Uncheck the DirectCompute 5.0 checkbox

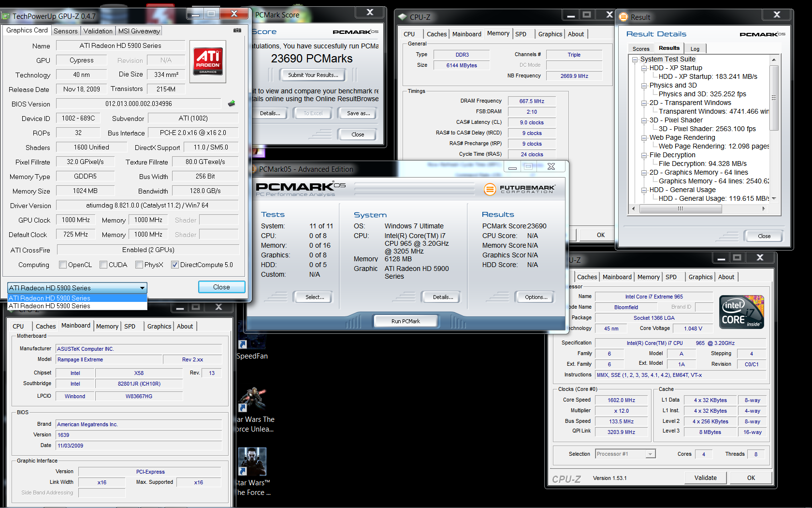coord(175,265)
